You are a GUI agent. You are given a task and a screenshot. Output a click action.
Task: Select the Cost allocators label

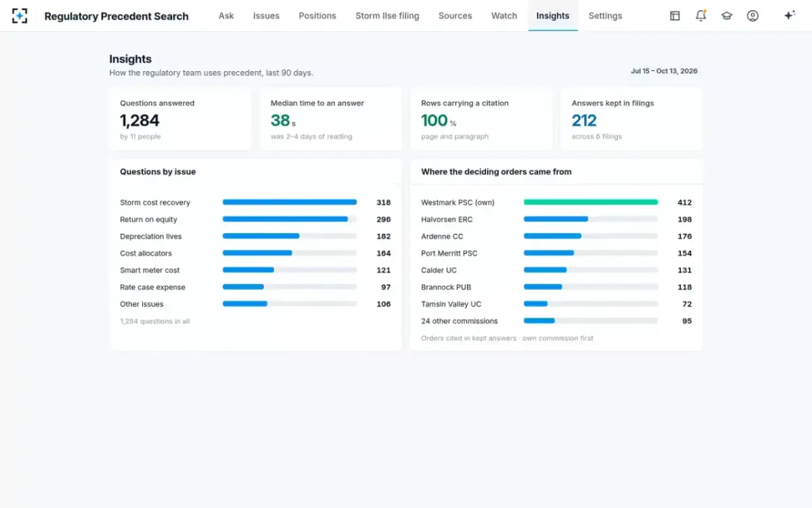click(x=146, y=253)
